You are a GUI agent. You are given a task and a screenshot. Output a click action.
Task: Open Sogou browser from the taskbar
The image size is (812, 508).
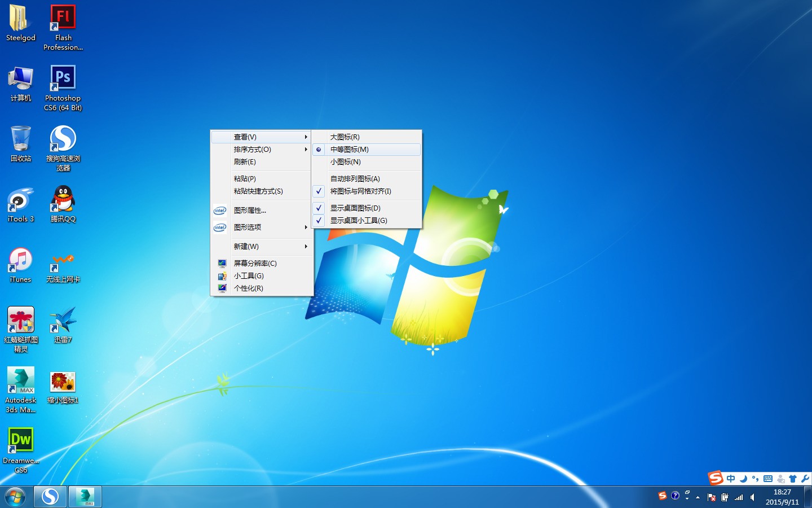point(50,497)
